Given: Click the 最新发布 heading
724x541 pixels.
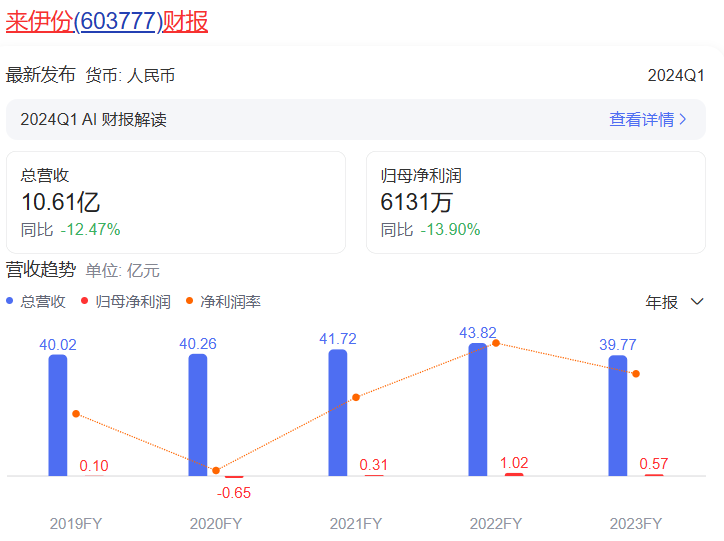Looking at the screenshot, I should [x=41, y=75].
